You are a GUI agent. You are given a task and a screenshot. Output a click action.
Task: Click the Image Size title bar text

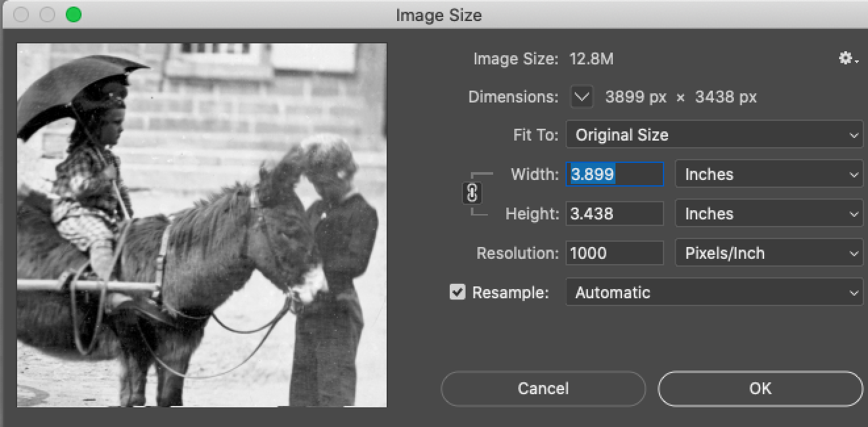[x=439, y=15]
